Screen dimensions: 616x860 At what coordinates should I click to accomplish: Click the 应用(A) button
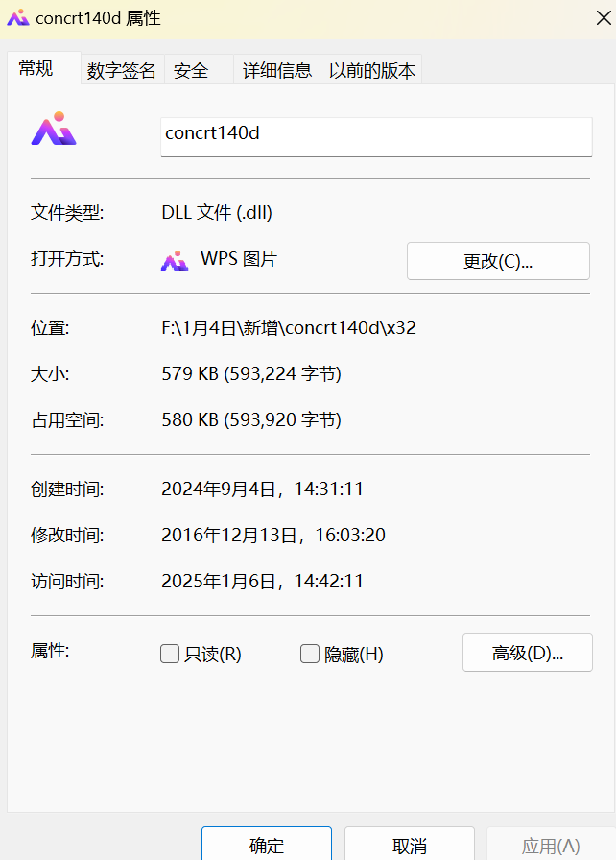551,845
